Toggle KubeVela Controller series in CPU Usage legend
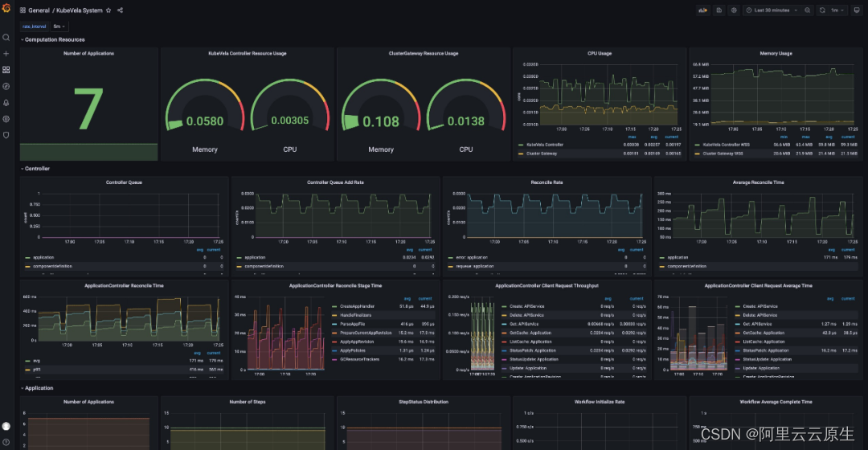The width and height of the screenshot is (868, 450). pos(545,145)
